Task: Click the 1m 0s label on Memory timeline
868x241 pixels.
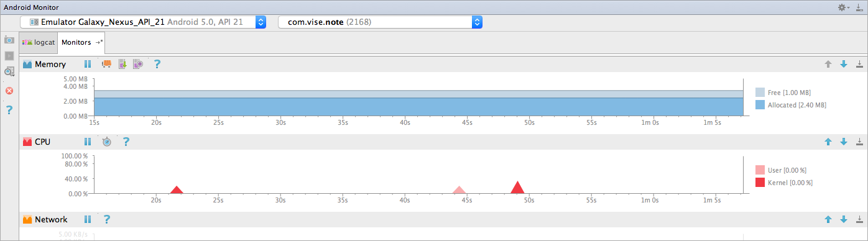Action: pos(650,122)
